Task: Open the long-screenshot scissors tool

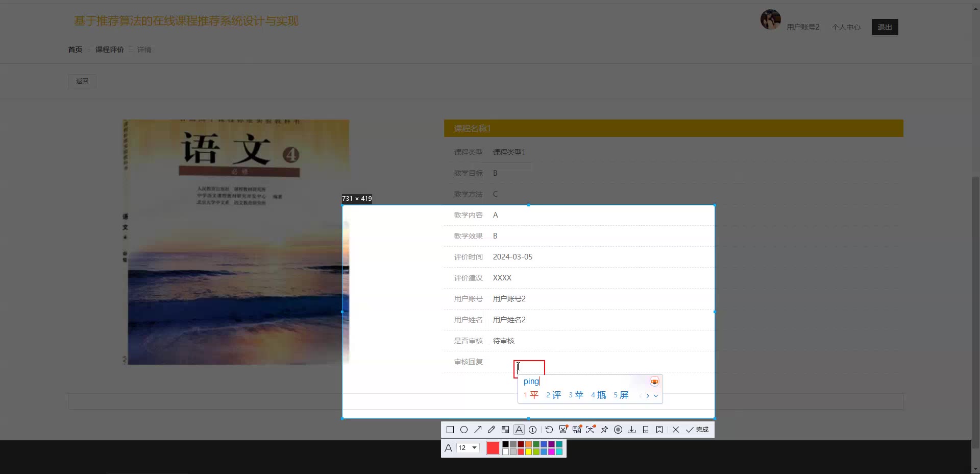Action: pos(563,430)
